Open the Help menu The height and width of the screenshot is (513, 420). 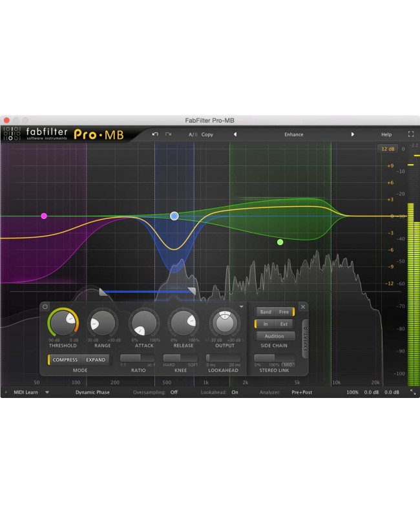pyautogui.click(x=386, y=134)
